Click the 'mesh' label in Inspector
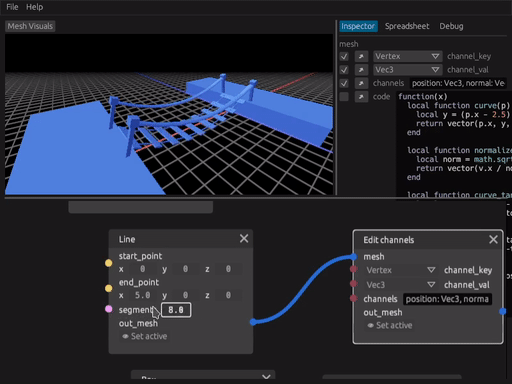 click(x=349, y=44)
